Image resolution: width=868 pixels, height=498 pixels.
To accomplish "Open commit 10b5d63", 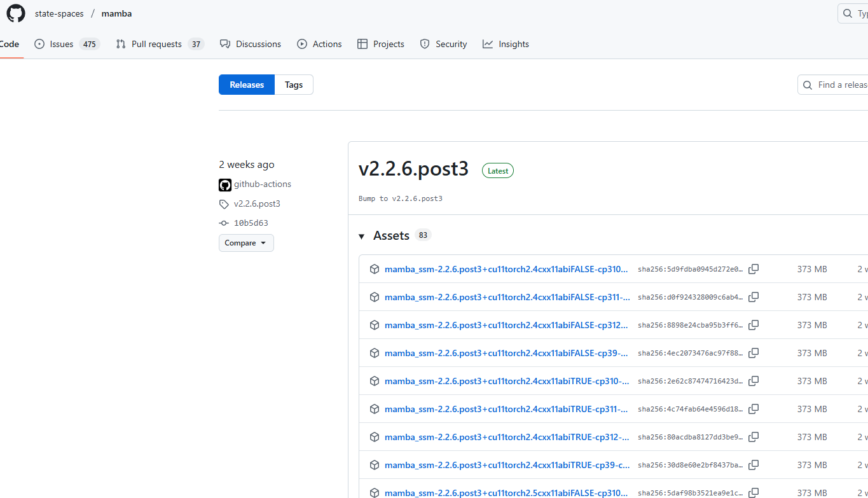I will click(251, 223).
